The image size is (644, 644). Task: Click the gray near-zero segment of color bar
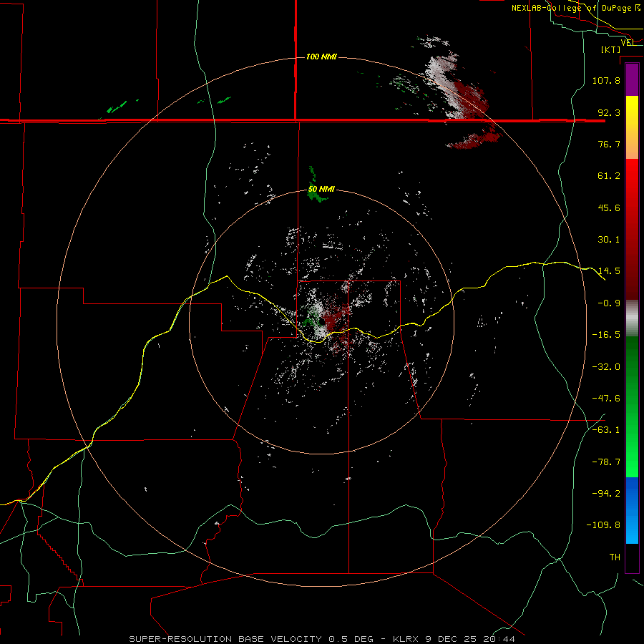coord(632,318)
